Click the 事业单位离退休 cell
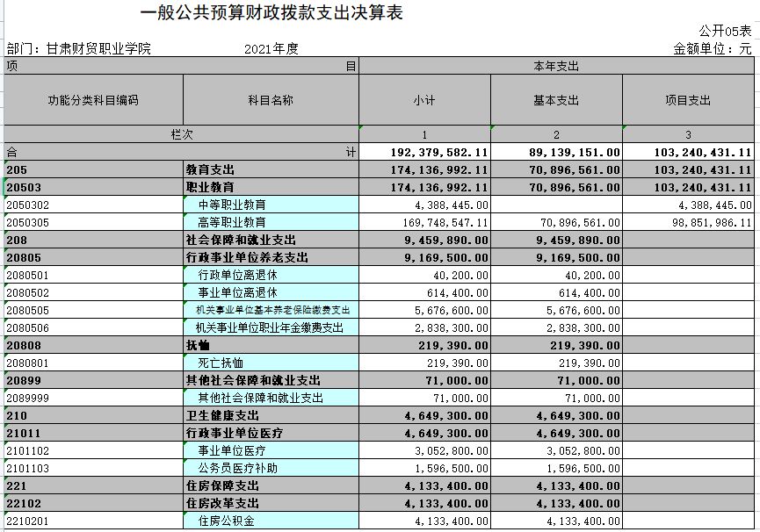 271,292
